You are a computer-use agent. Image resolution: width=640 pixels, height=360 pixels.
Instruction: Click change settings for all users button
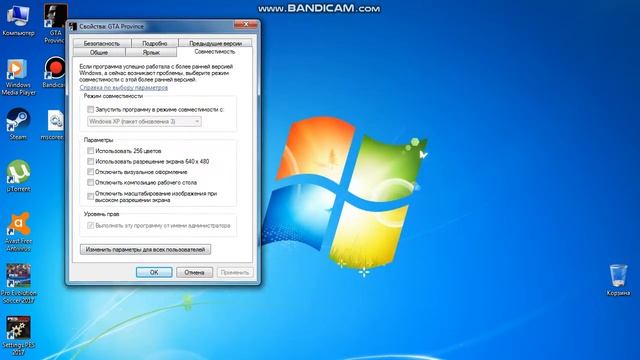145,249
